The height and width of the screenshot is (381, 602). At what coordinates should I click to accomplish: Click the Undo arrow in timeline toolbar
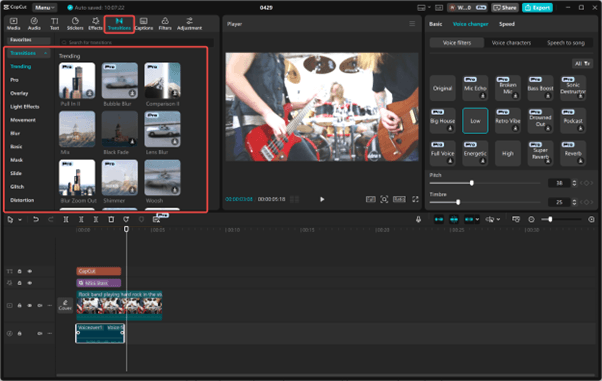pyautogui.click(x=36, y=219)
